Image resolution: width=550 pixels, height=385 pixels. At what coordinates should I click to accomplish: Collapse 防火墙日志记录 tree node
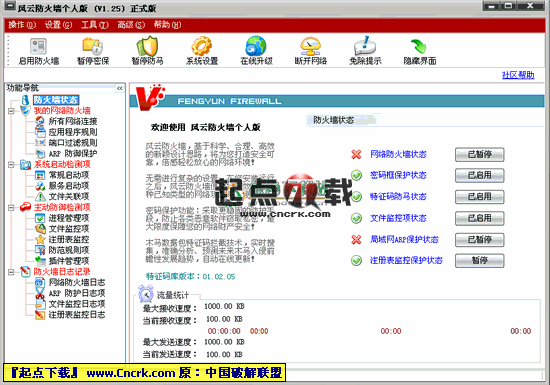(x=11, y=272)
